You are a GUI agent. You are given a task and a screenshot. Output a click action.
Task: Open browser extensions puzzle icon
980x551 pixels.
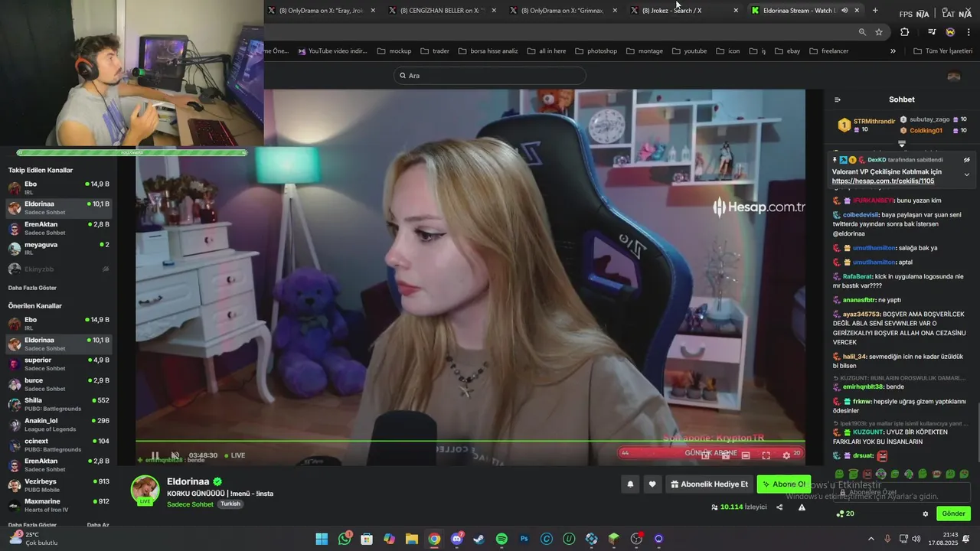tap(905, 32)
